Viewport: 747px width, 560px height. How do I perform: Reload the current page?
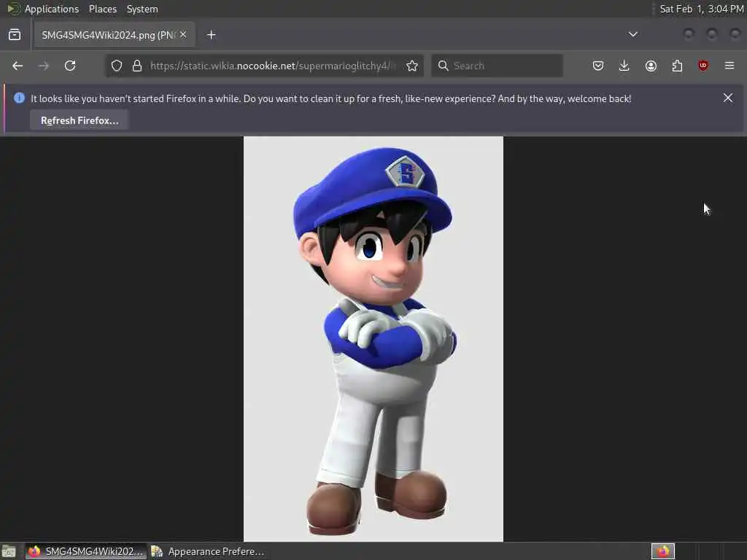point(70,66)
